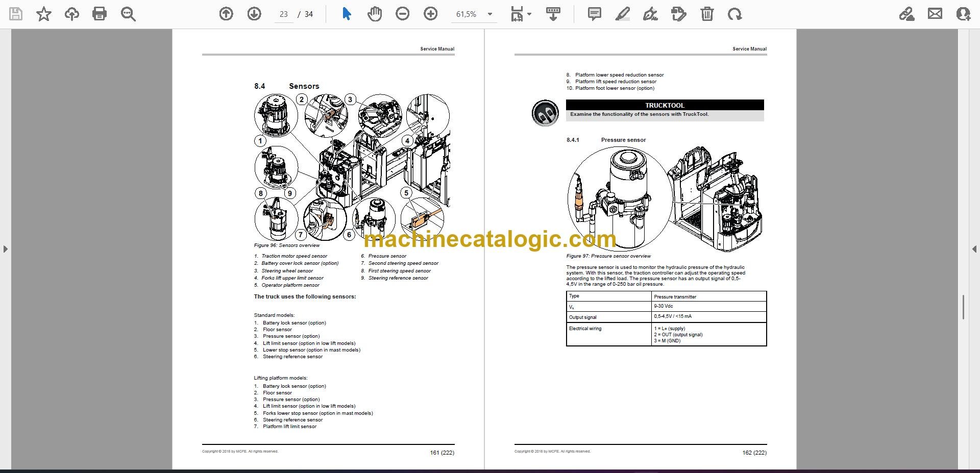Click the trash delete icon
Image resolution: width=980 pixels, height=473 pixels.
[x=707, y=14]
